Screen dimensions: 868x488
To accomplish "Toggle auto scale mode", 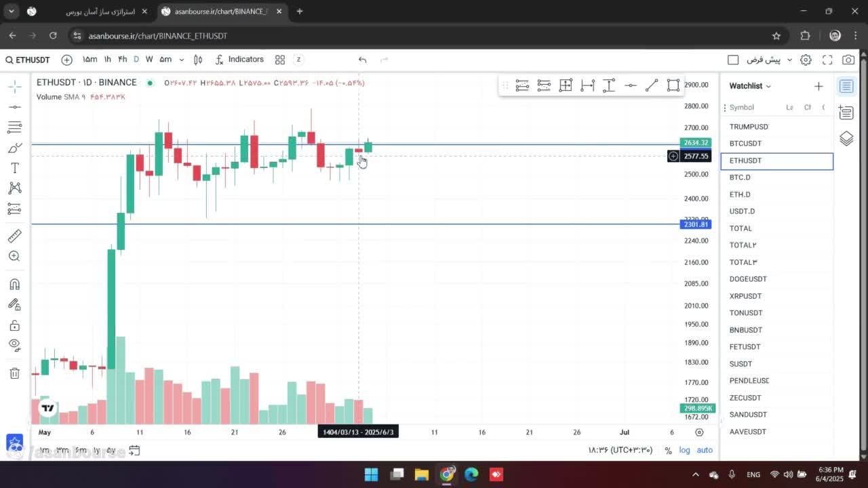I will [x=705, y=450].
